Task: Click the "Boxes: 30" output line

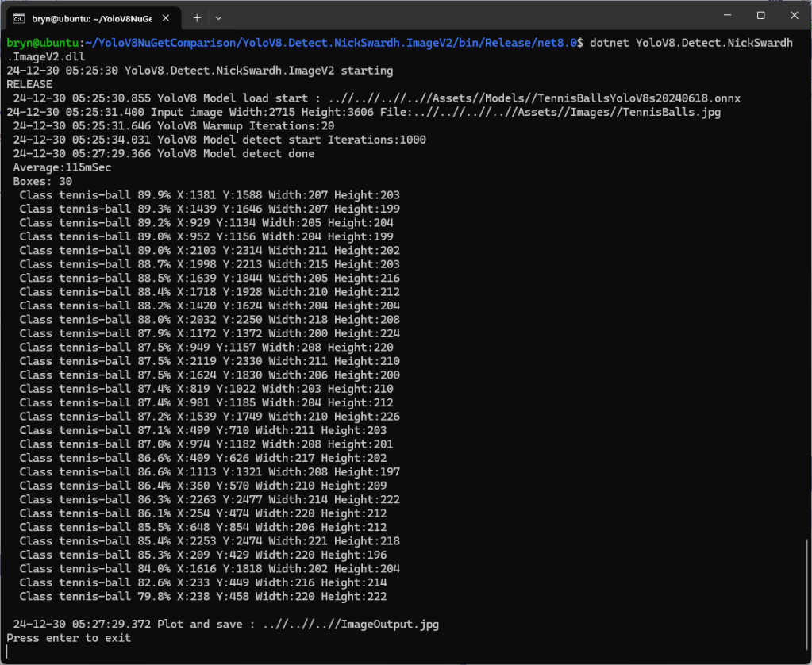Action: [43, 181]
